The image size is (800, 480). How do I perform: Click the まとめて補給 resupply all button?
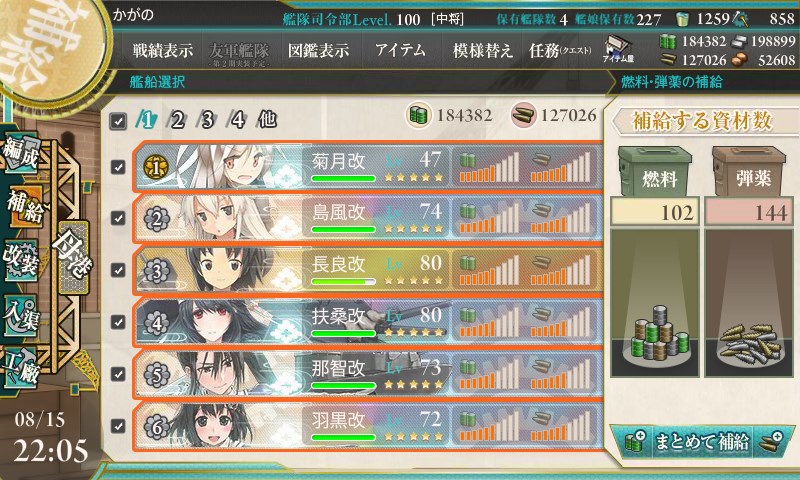[702, 441]
